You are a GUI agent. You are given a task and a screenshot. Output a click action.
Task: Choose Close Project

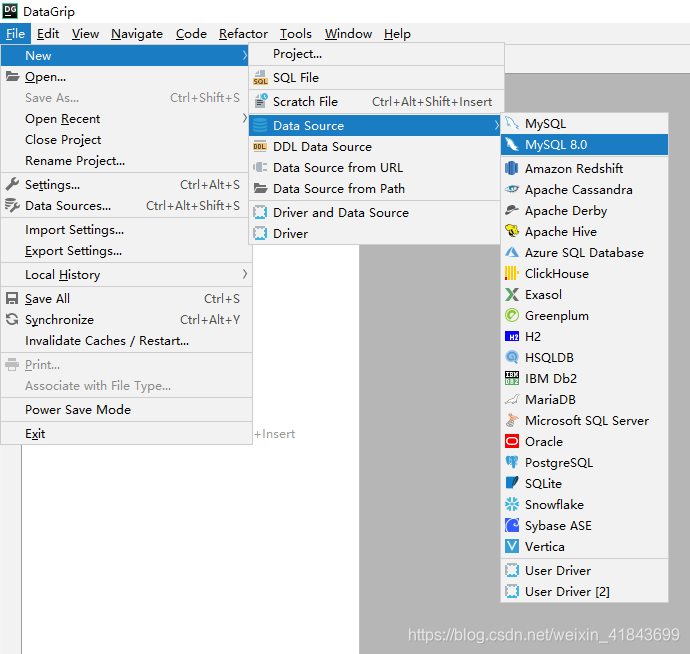tap(127, 140)
